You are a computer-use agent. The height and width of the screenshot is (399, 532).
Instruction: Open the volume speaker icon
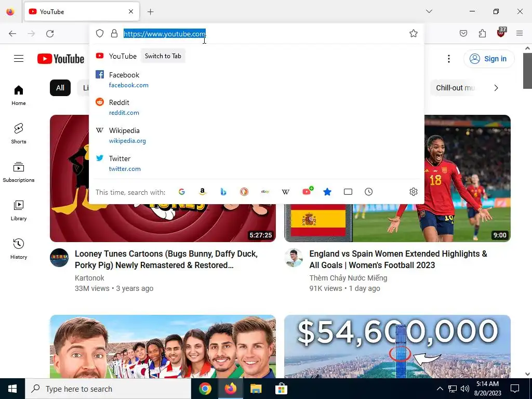tap(465, 389)
